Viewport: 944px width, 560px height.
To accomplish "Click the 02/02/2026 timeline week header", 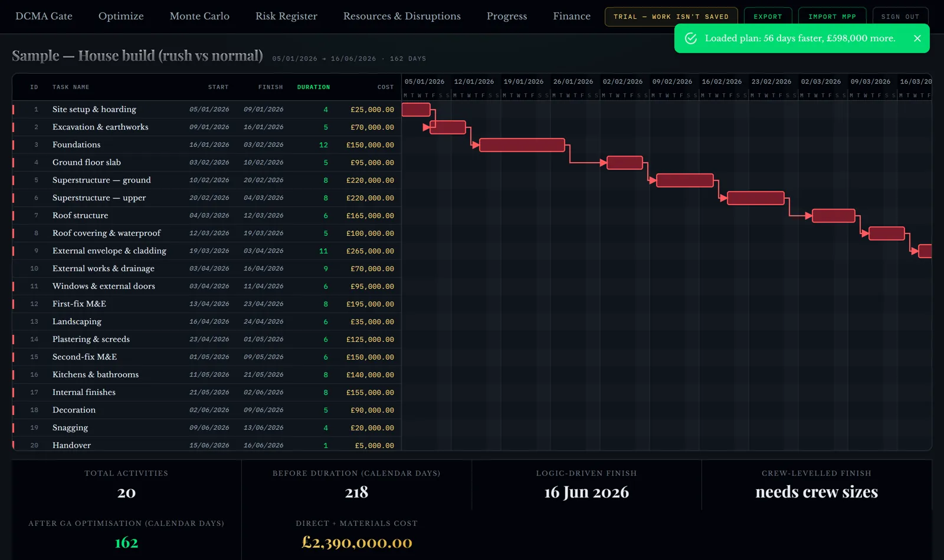I will 622,81.
